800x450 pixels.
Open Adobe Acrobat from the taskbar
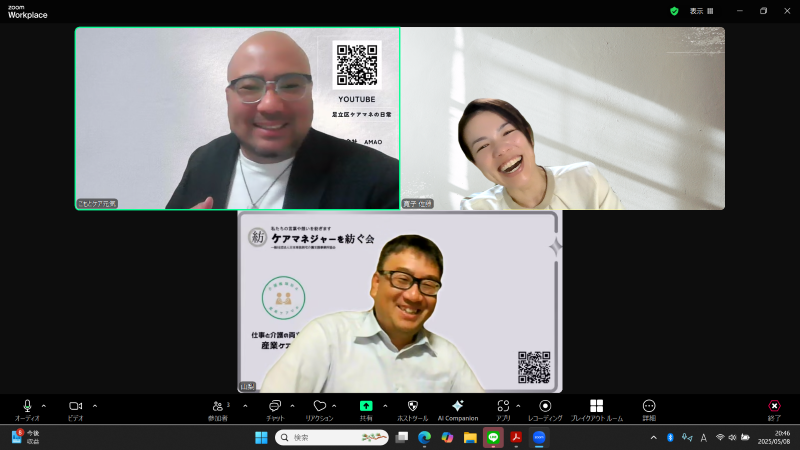[516, 438]
